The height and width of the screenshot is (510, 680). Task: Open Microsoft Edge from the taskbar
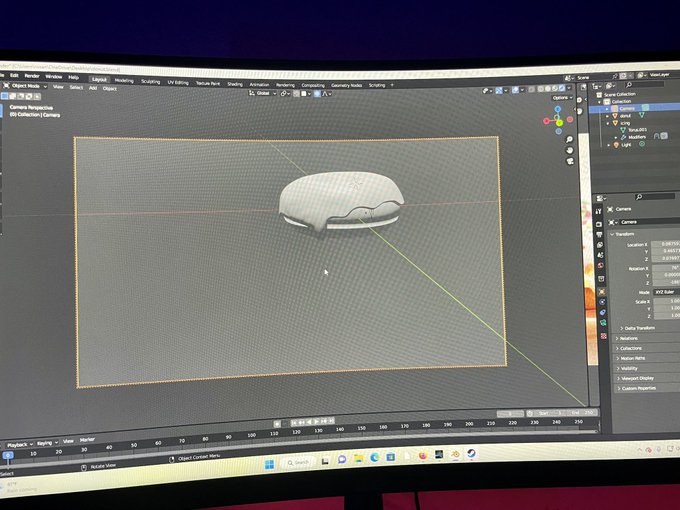click(375, 457)
